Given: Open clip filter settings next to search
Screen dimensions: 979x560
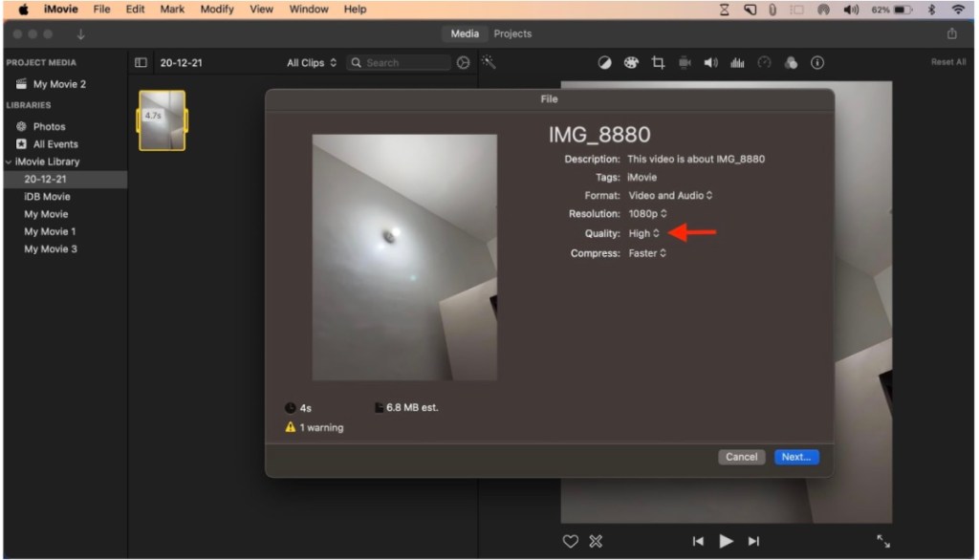Looking at the screenshot, I should pyautogui.click(x=463, y=62).
